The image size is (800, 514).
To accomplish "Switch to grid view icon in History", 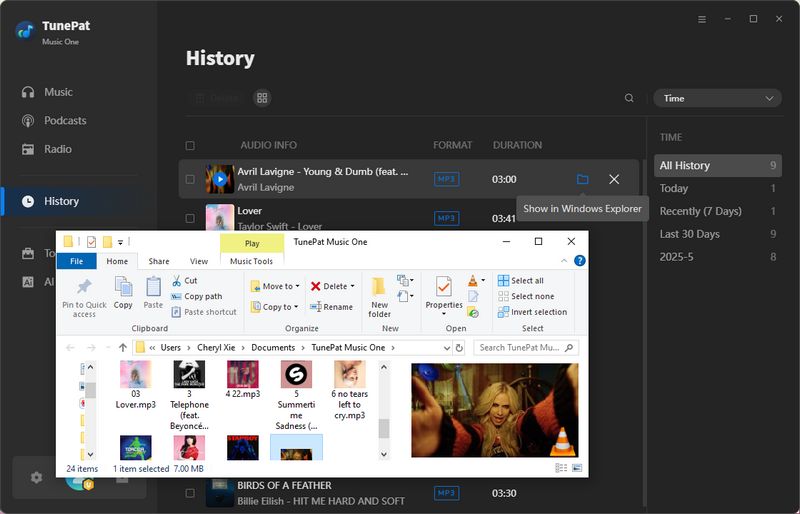I will click(x=262, y=98).
